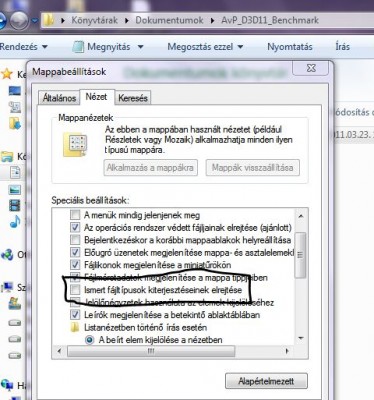Screen dimensions: 374x400
Task: Expand the arrow before Dokumentumok in breadcrumb
Action: pyautogui.click(x=127, y=21)
